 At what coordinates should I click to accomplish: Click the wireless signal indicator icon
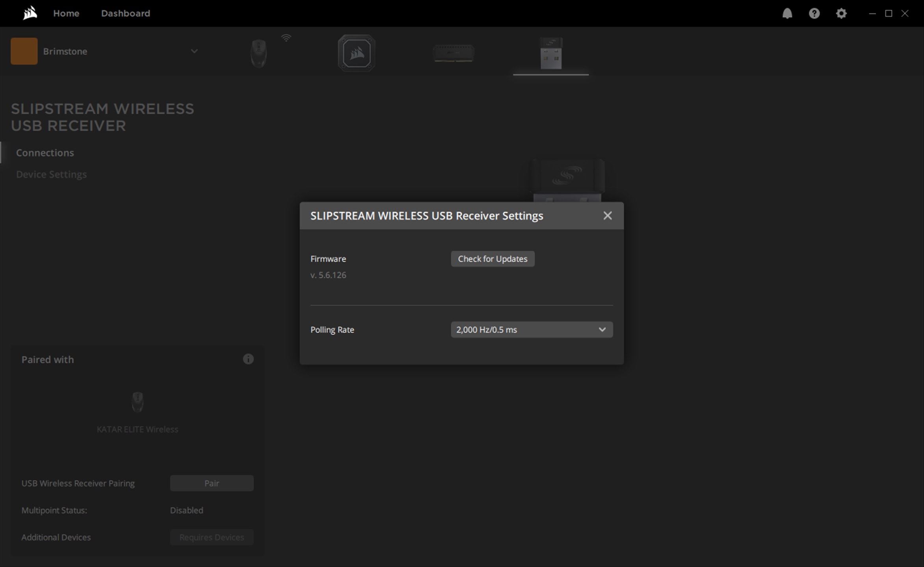(x=286, y=38)
